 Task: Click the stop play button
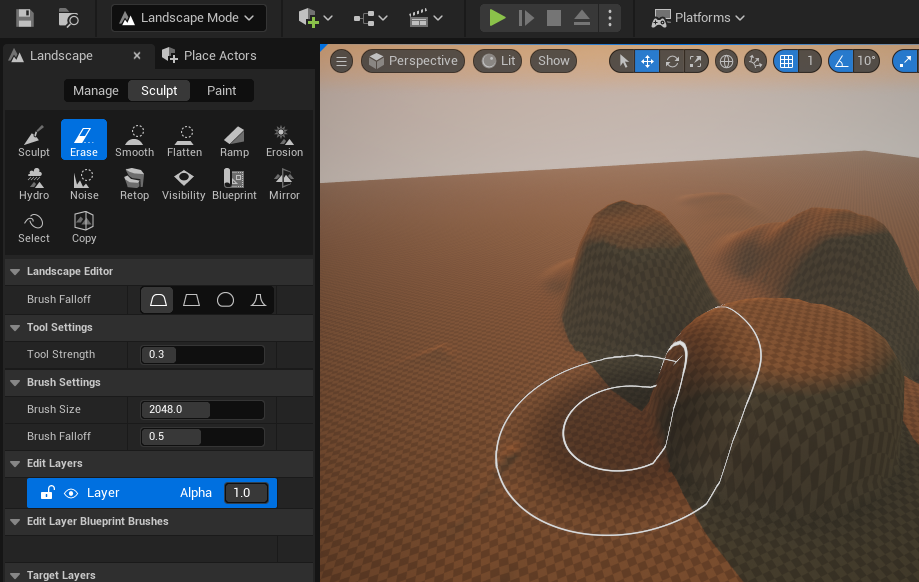pos(554,18)
